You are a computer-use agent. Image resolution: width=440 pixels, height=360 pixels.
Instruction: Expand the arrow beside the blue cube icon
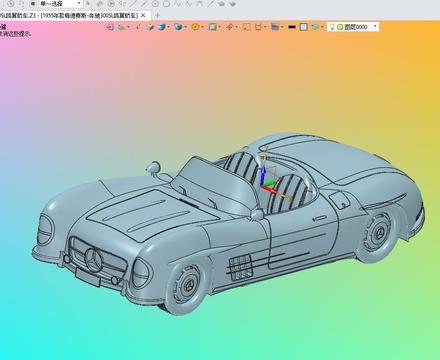168,27
